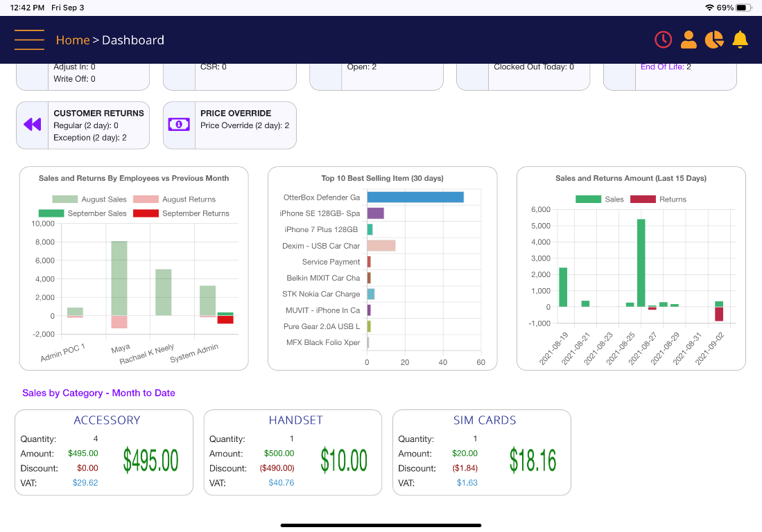Click the Home breadcrumb link
This screenshot has width=762, height=532.
(x=73, y=40)
